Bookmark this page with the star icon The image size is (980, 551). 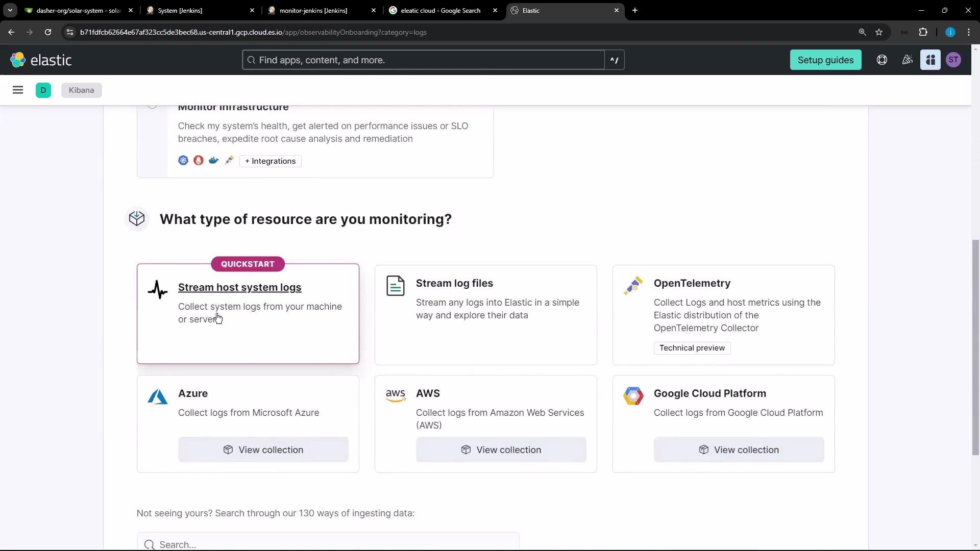click(879, 32)
